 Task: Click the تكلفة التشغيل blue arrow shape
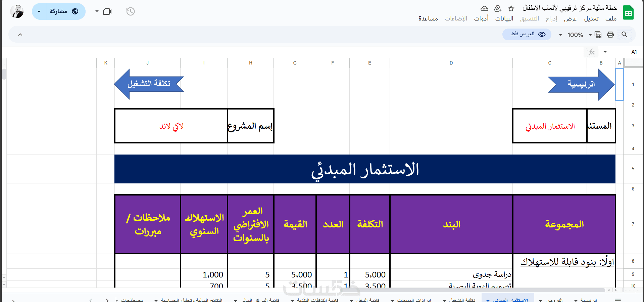(x=149, y=84)
